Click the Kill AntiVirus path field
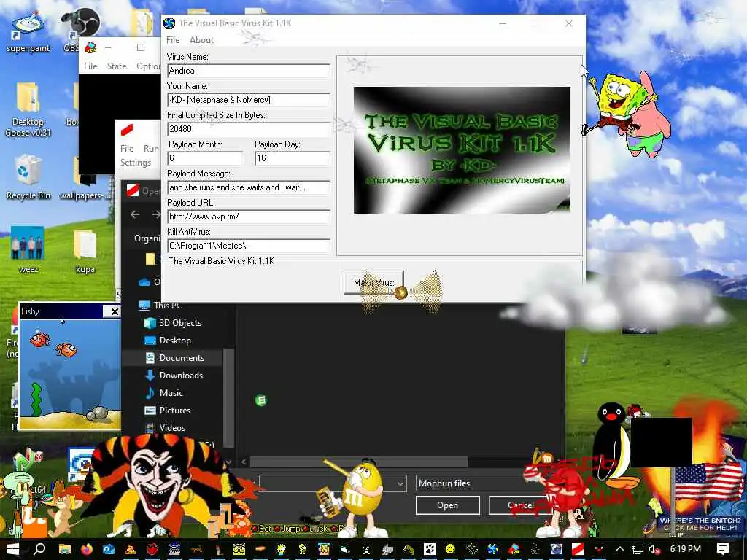Screen dimensions: 747x560 click(249, 246)
